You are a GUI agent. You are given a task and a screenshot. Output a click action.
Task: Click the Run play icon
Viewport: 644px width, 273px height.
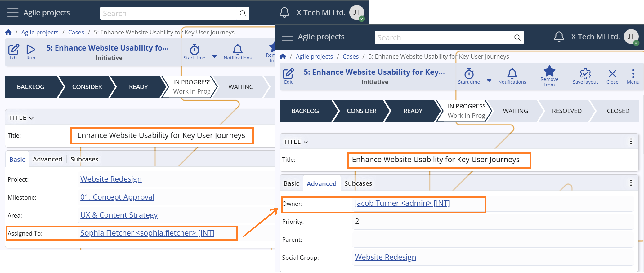(31, 50)
